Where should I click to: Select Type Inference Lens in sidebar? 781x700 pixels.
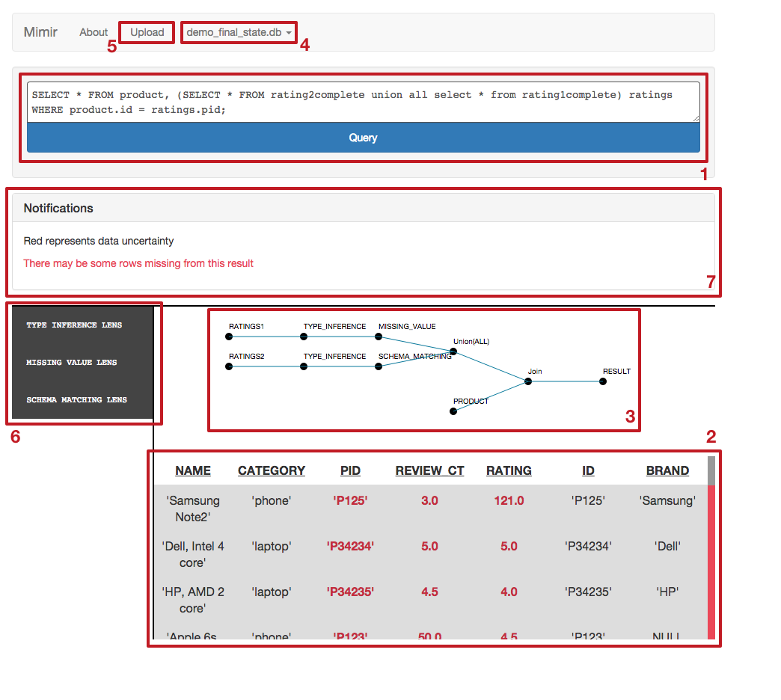[x=74, y=325]
